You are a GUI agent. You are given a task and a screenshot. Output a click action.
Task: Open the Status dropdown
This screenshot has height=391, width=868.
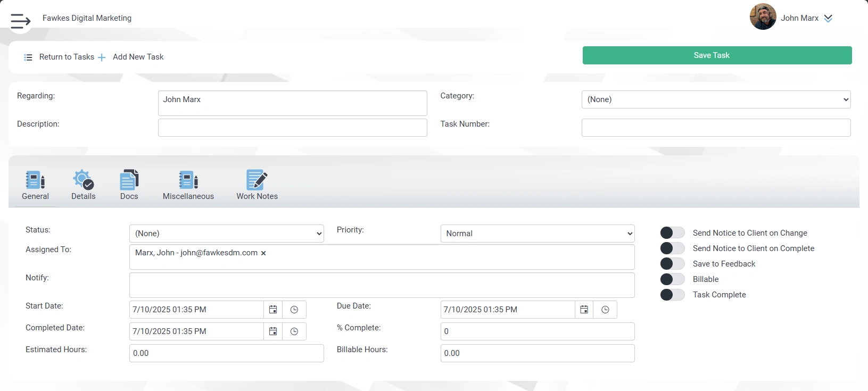click(226, 234)
